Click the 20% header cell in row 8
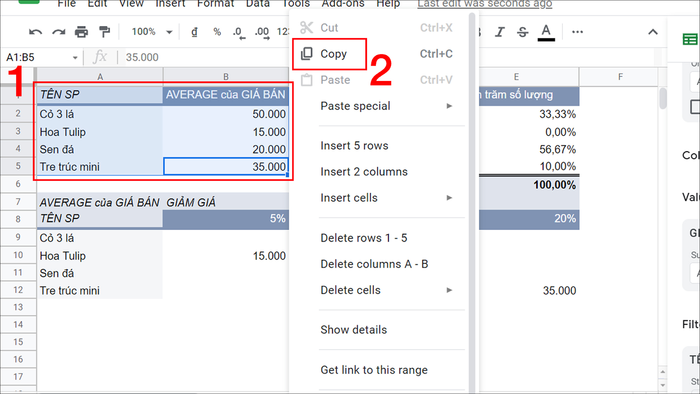 coord(529,219)
